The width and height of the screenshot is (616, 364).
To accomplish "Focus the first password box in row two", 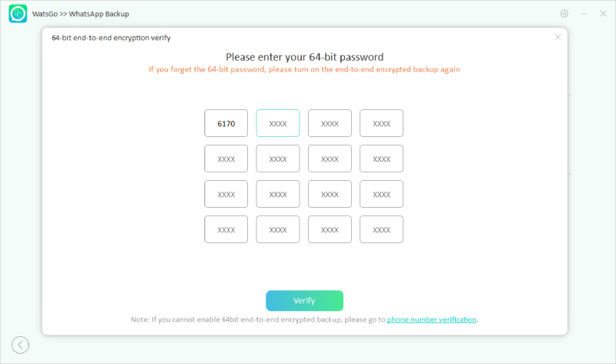I will (226, 159).
